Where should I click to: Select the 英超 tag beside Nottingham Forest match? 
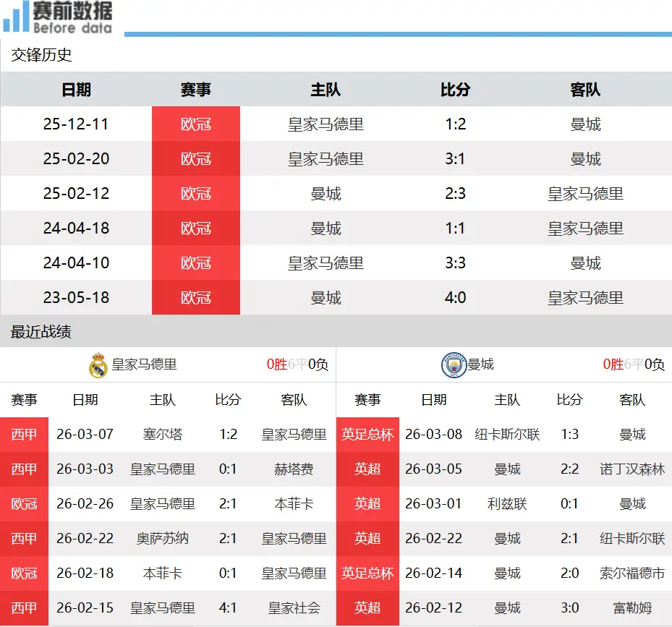pyautogui.click(x=367, y=469)
